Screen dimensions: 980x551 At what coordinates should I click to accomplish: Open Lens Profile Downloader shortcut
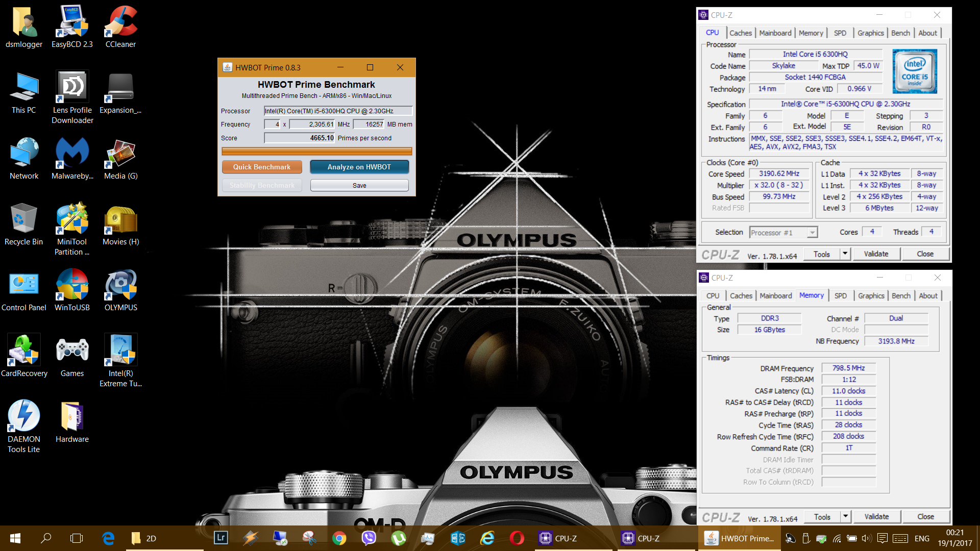point(72,98)
